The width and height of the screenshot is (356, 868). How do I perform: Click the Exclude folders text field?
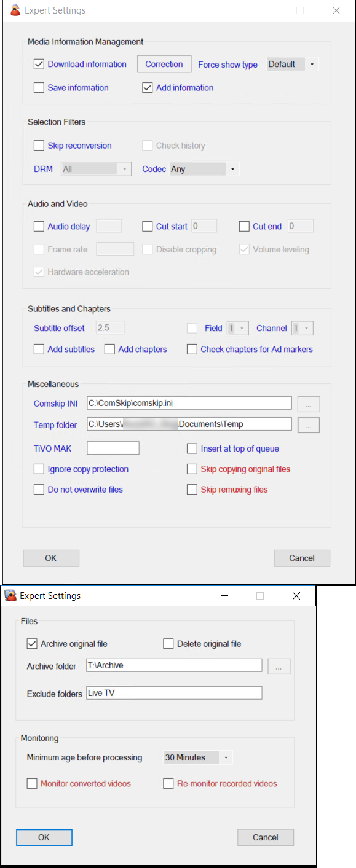[174, 693]
